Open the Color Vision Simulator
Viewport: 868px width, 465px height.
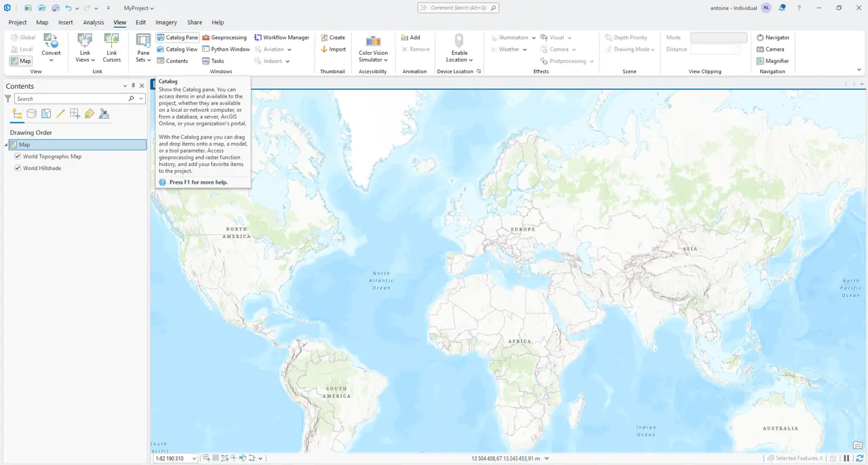372,49
